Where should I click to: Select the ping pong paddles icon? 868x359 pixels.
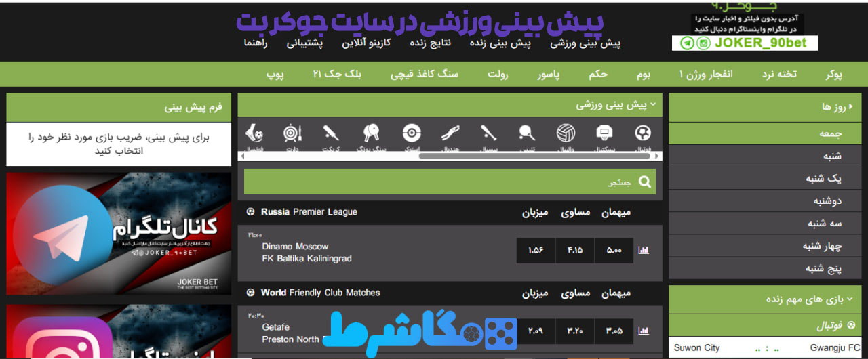[372, 133]
